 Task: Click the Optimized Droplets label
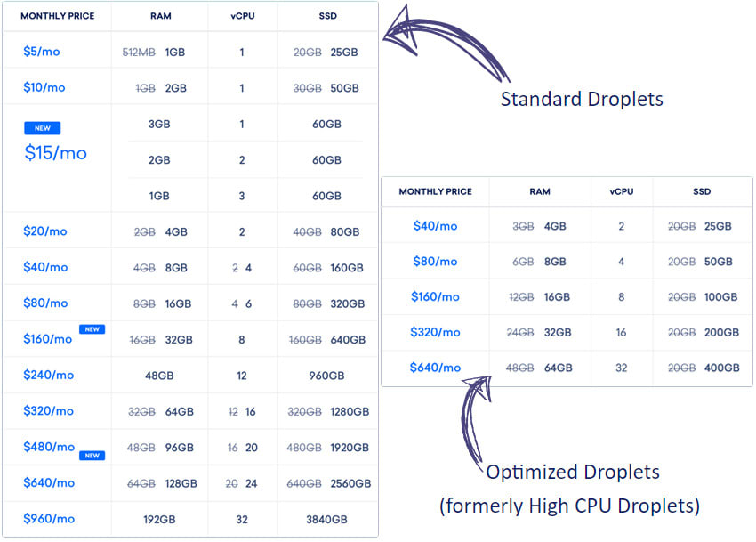573,472
